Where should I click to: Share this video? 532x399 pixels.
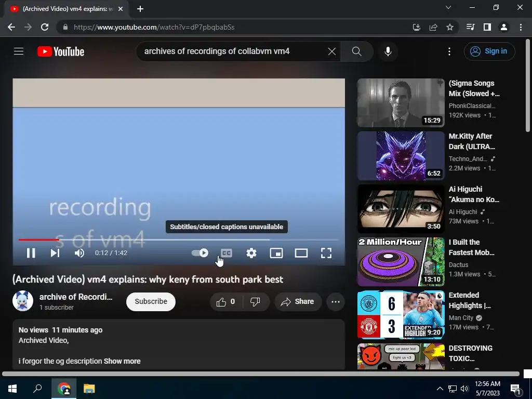tap(298, 302)
